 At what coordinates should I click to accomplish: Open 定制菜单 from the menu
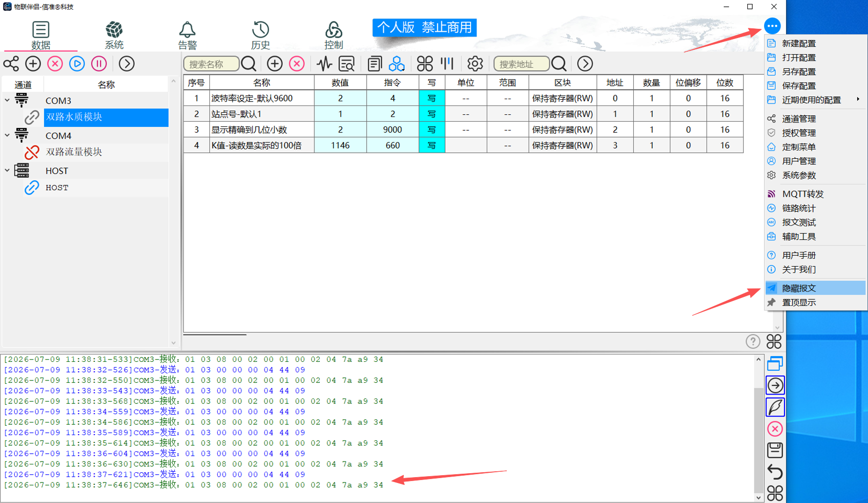pos(815,147)
